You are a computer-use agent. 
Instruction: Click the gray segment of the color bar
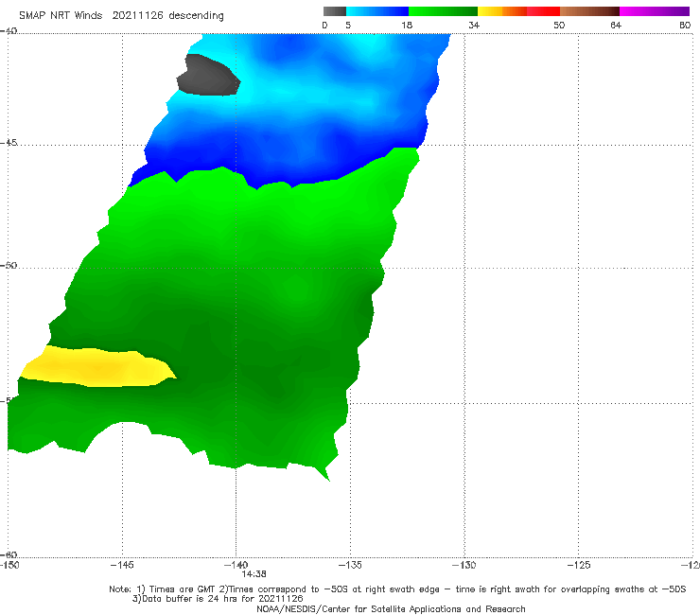click(334, 11)
